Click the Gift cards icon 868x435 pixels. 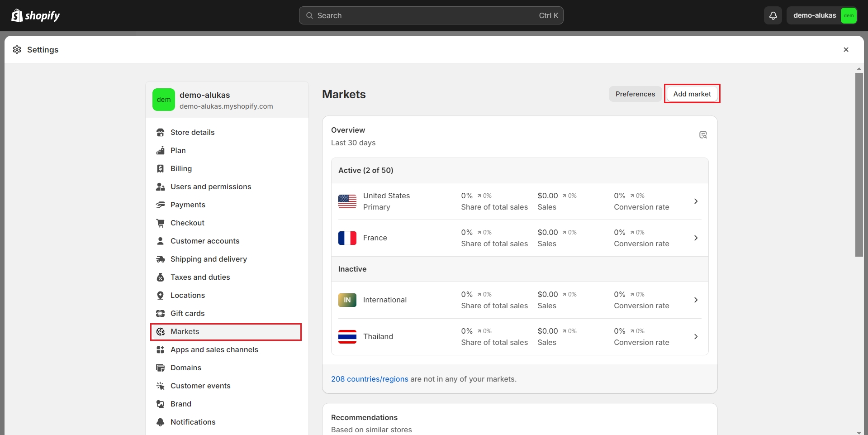(x=160, y=314)
